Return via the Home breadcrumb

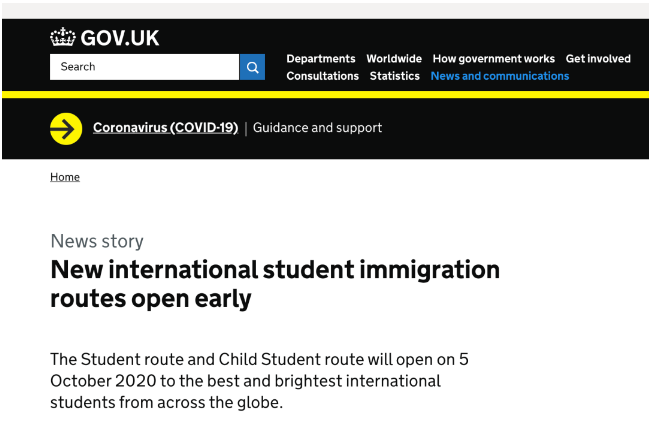click(x=65, y=177)
